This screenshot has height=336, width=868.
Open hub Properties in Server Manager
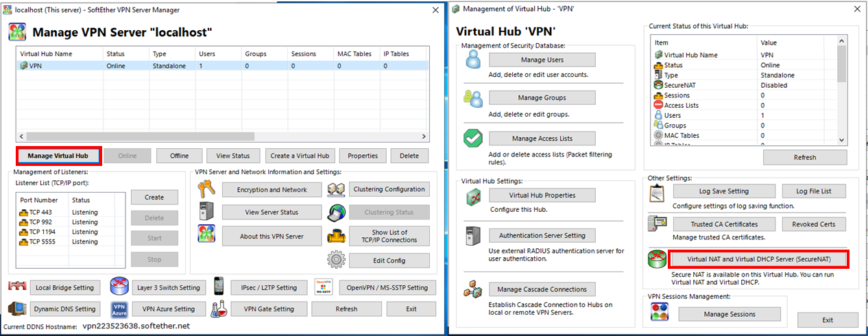[363, 156]
